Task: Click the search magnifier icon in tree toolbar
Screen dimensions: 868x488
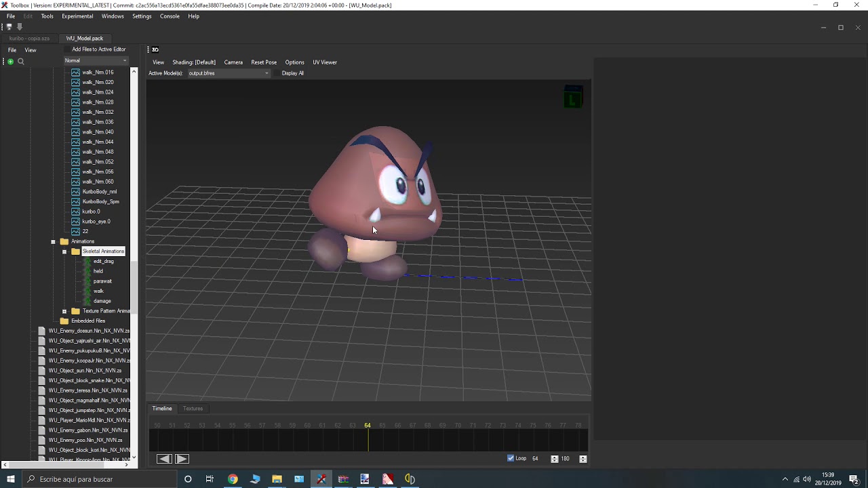Action: (21, 61)
